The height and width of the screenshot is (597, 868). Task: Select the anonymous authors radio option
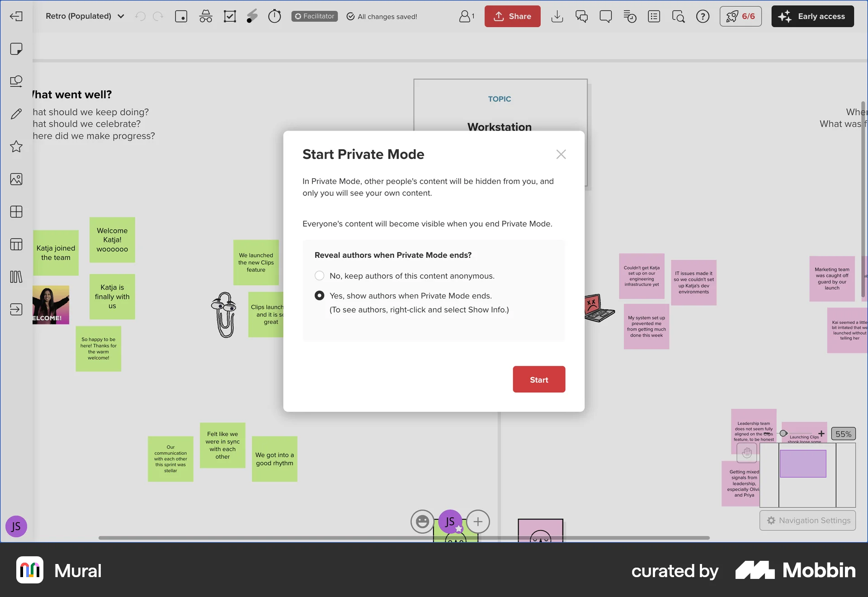[x=319, y=275]
